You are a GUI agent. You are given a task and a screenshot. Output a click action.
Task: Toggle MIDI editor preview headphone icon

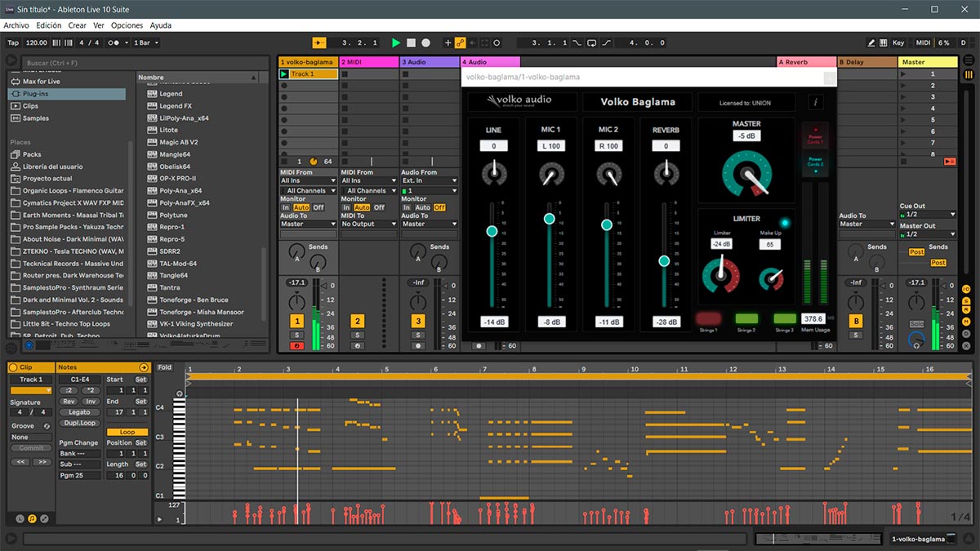(x=180, y=394)
